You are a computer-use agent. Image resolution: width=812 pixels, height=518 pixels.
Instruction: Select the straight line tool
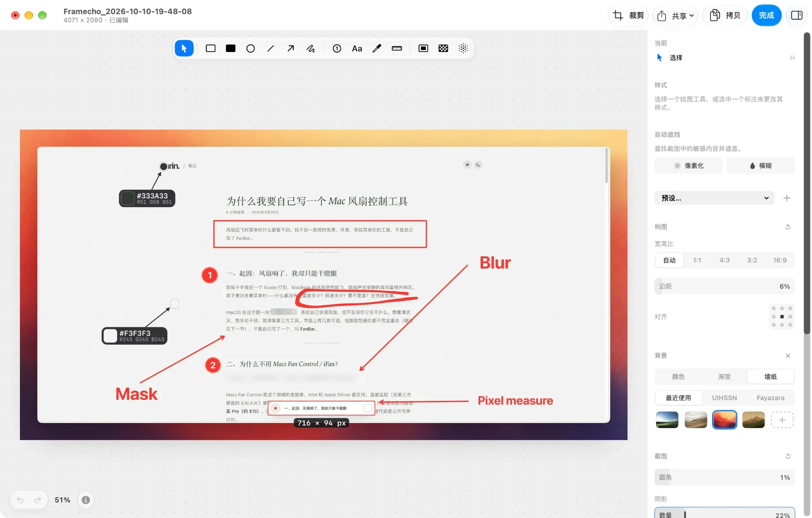(x=271, y=49)
